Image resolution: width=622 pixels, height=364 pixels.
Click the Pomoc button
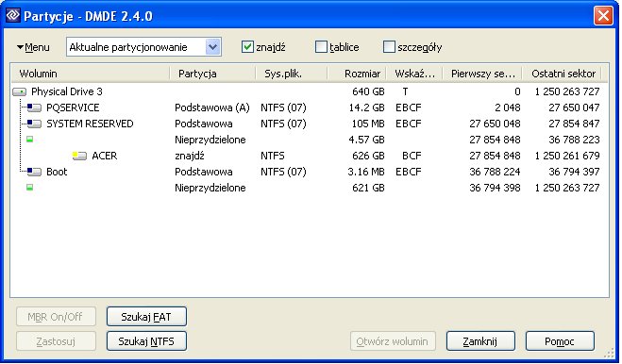point(560,341)
